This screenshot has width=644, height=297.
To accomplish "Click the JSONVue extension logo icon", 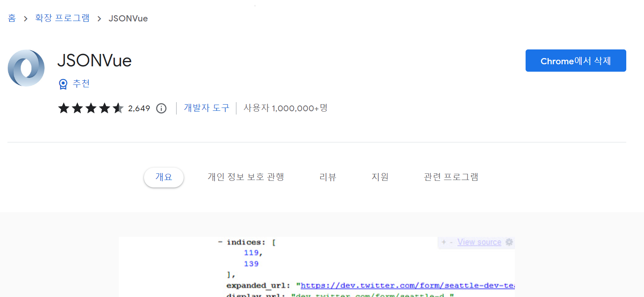I will coord(26,68).
